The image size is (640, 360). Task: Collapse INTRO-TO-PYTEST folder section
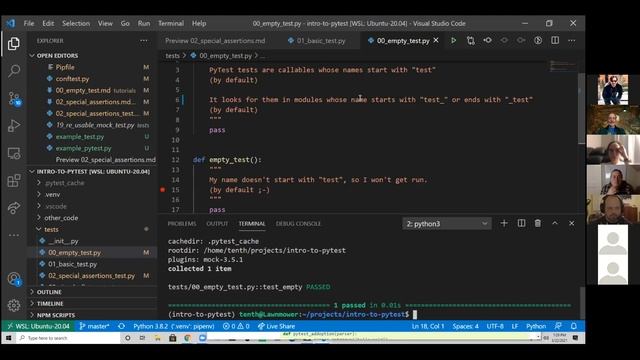pyautogui.click(x=93, y=171)
